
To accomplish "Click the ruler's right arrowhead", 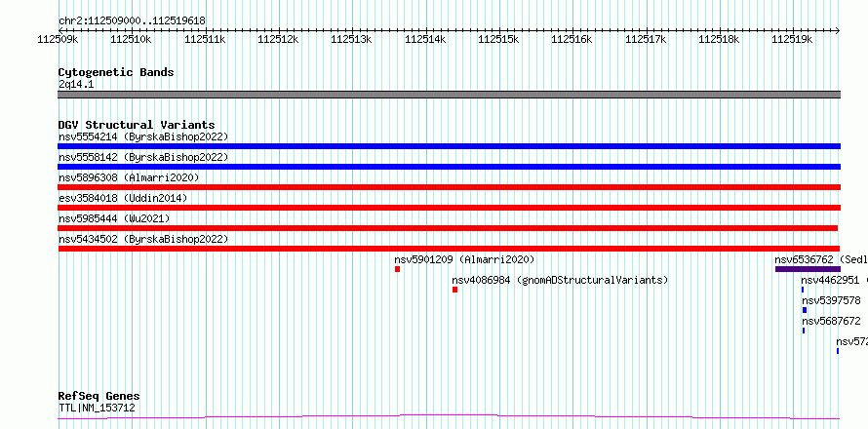I will click(x=837, y=30).
